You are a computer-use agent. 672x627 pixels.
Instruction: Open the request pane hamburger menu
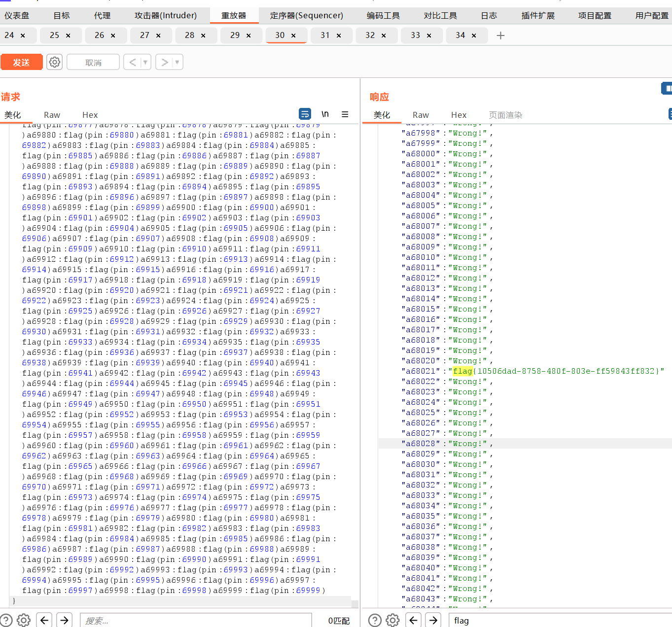pos(345,114)
